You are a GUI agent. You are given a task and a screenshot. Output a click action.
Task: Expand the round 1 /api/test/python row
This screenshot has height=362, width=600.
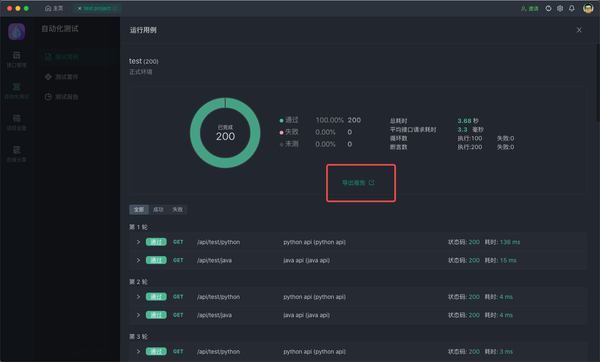click(138, 242)
